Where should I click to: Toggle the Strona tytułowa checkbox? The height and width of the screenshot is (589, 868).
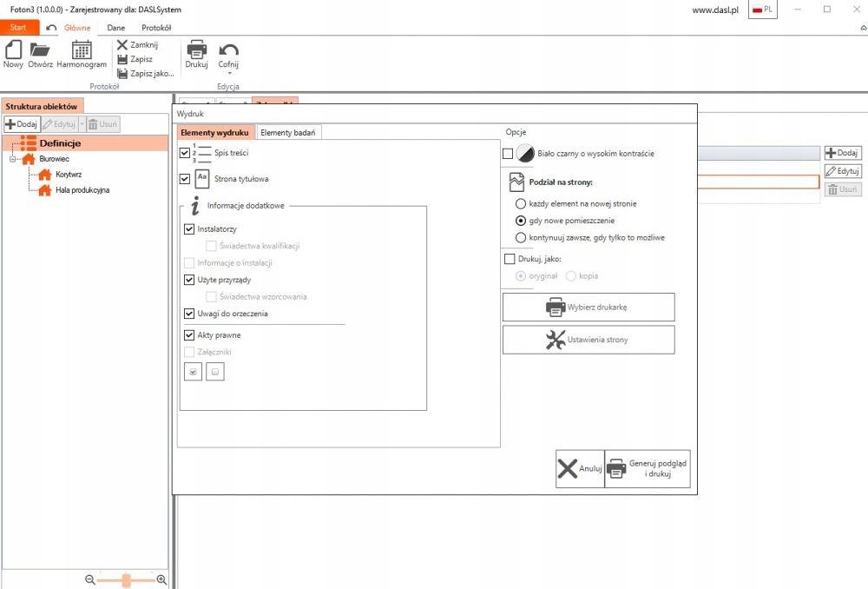pos(185,179)
